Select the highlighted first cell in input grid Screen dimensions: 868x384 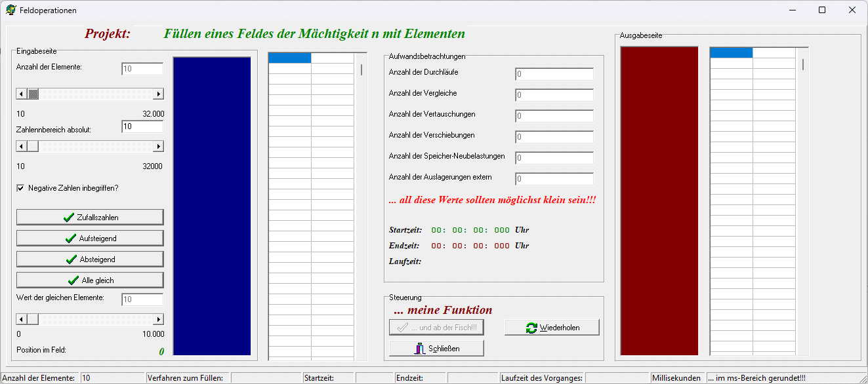point(289,58)
